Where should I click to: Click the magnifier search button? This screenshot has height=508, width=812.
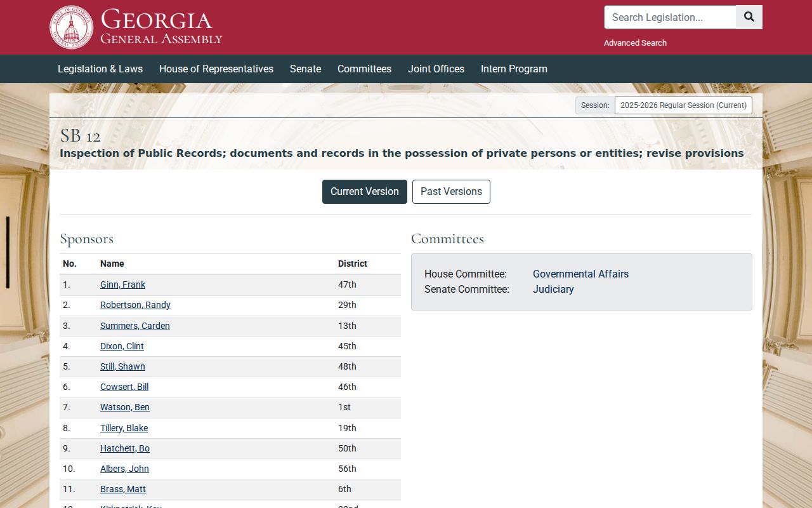click(749, 17)
